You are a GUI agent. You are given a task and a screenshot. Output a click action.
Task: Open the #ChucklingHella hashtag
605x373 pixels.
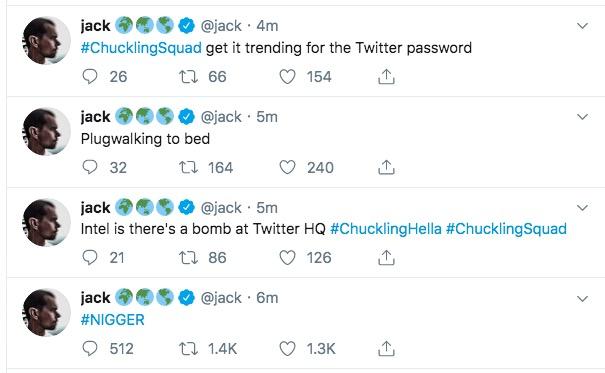[386, 229]
